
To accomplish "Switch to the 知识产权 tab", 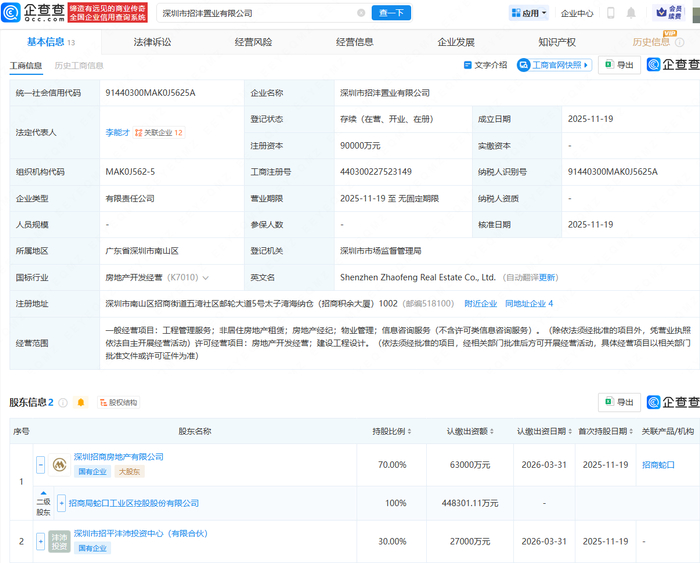I will coord(556,42).
